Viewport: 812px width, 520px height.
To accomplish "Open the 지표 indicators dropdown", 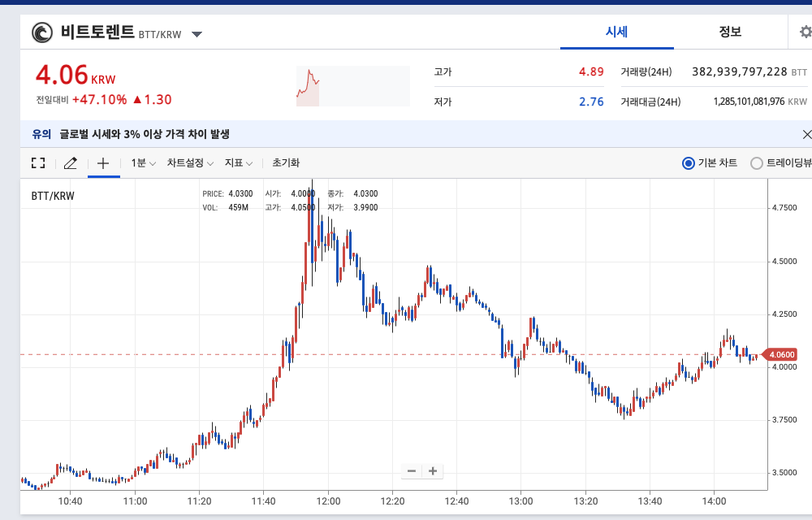I will pos(238,163).
